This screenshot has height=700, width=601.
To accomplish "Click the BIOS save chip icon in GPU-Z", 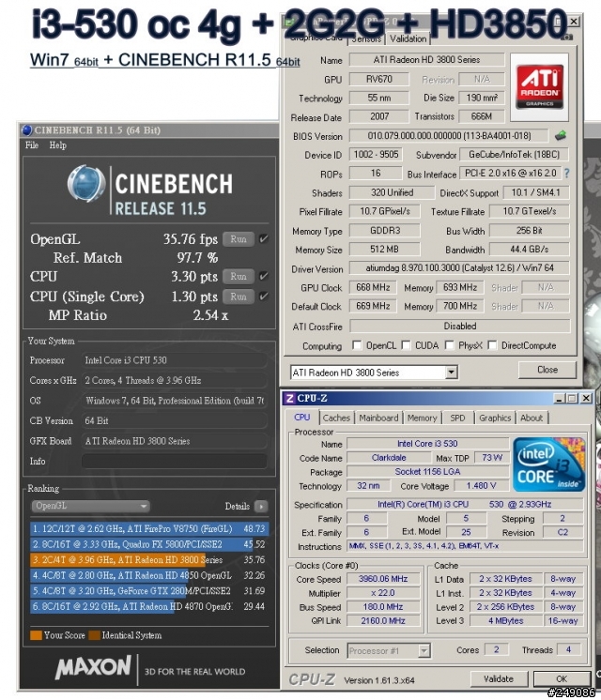I will 561,135.
